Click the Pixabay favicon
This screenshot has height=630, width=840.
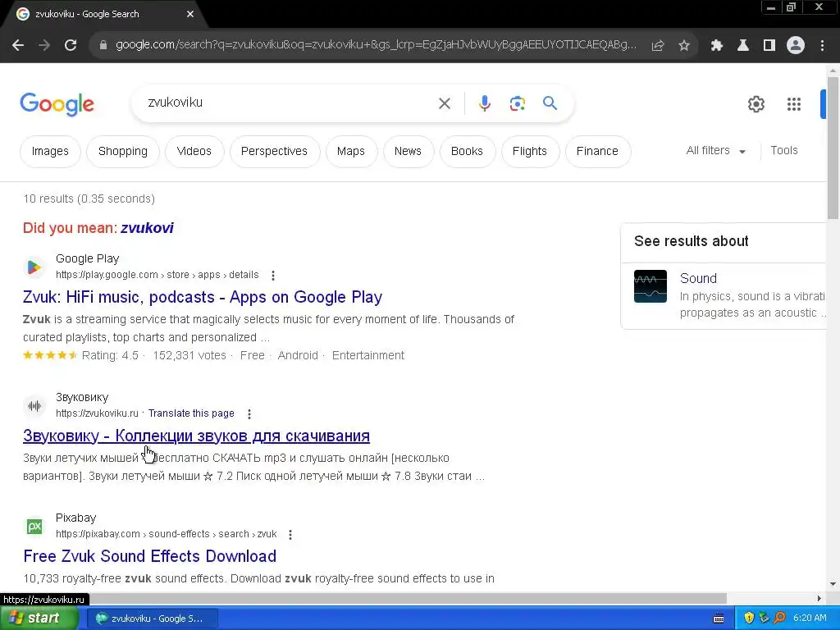pos(34,526)
